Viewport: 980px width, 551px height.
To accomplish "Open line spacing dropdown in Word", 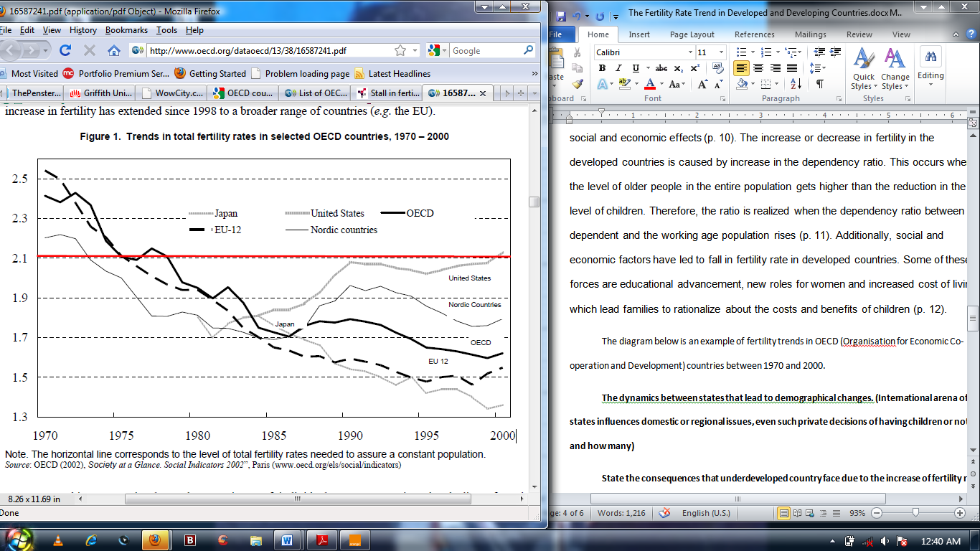I will (818, 68).
